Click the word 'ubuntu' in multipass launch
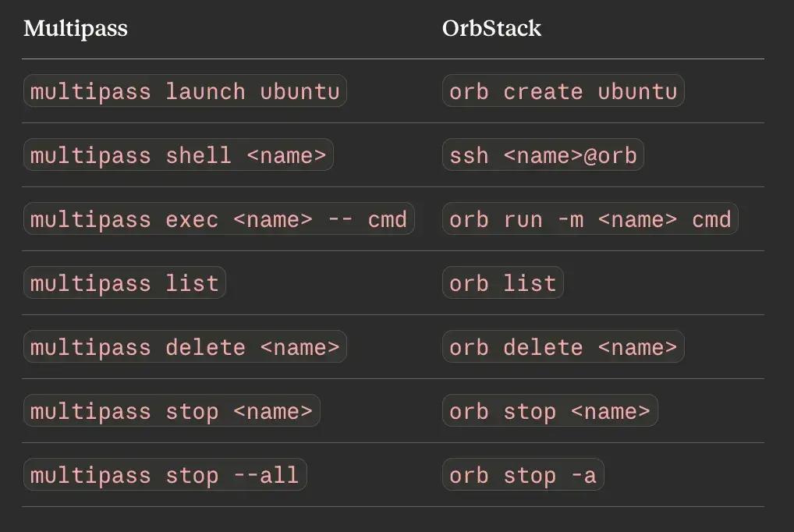The width and height of the screenshot is (794, 532). pyautogui.click(x=300, y=92)
